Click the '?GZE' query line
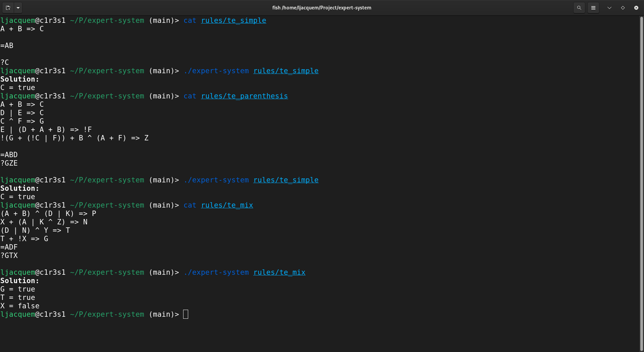This screenshot has height=352, width=644. tap(9, 163)
